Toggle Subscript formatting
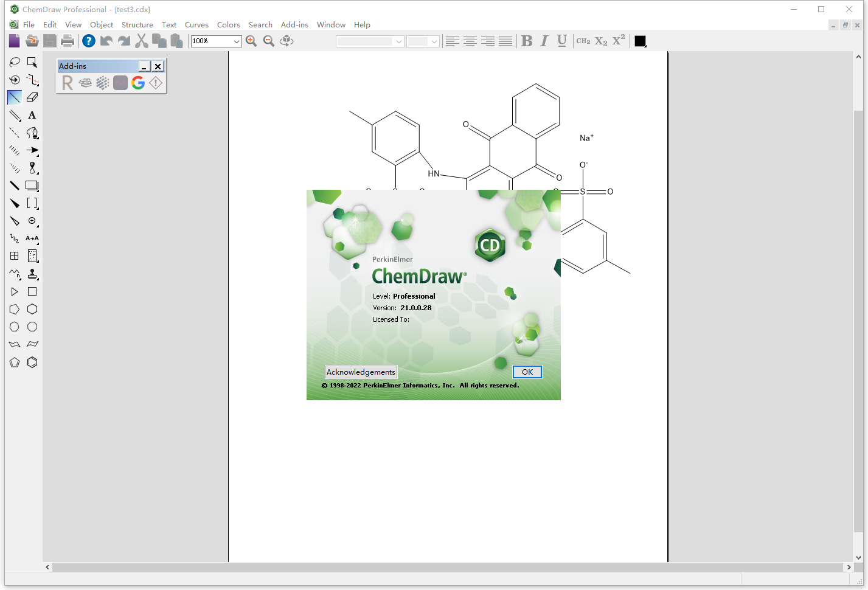868x590 pixels. tap(601, 41)
